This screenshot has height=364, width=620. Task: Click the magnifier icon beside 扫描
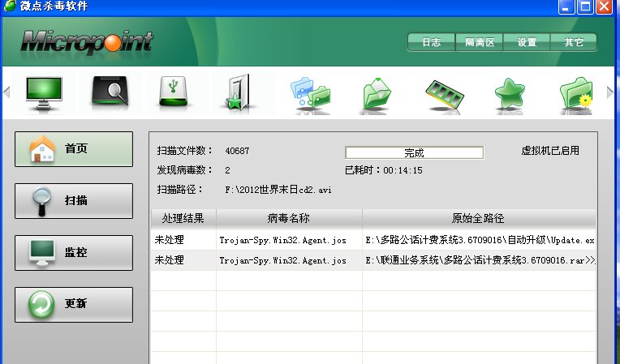pos(42,201)
